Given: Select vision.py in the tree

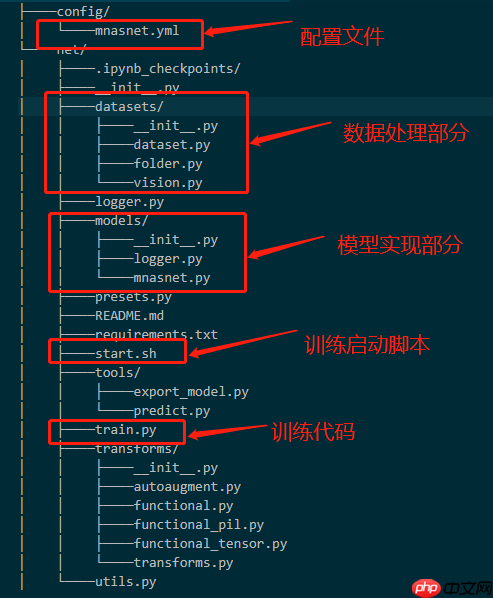Looking at the screenshot, I should 168,183.
